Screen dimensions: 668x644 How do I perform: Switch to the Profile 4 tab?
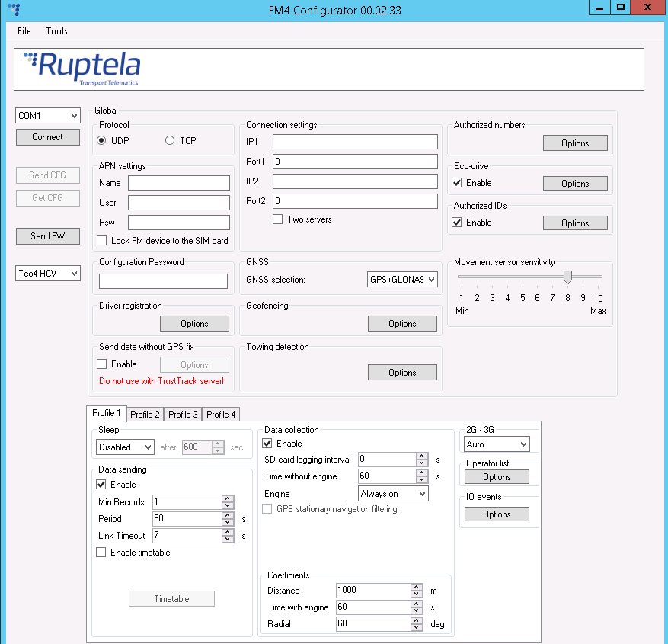pyautogui.click(x=221, y=415)
